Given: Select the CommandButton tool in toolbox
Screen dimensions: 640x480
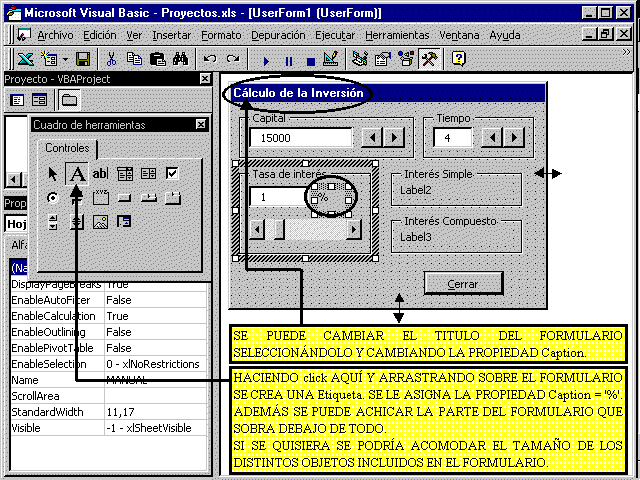Looking at the screenshot, I should pos(124,198).
